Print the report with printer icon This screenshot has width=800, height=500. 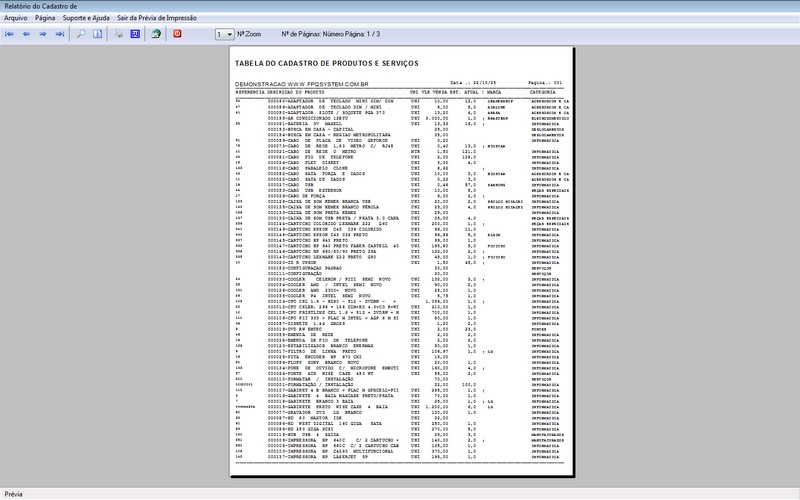pyautogui.click(x=119, y=34)
